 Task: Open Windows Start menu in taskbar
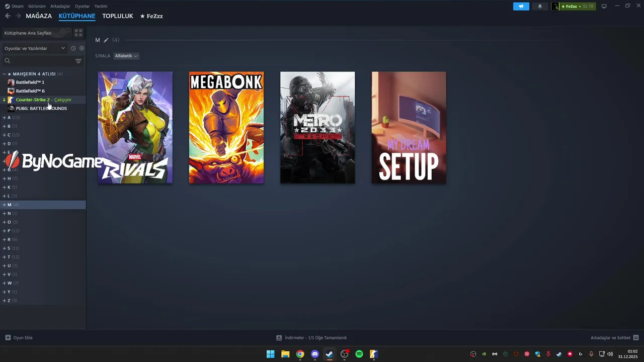[x=271, y=354]
